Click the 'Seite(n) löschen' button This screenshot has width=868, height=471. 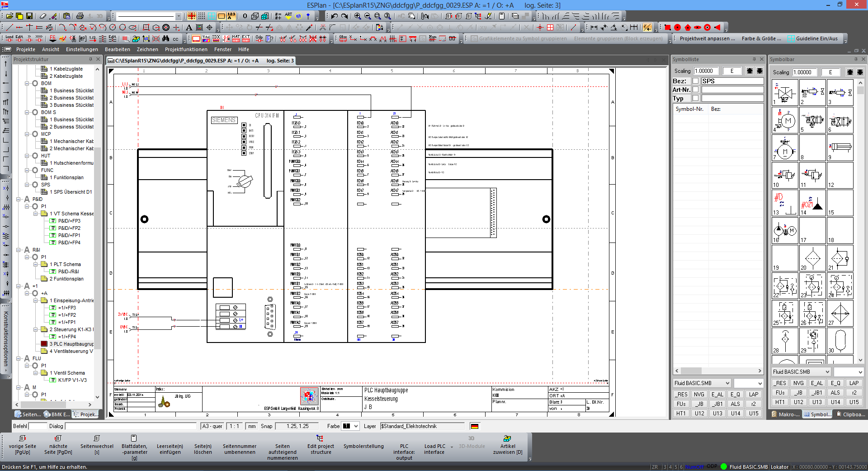[x=203, y=449]
